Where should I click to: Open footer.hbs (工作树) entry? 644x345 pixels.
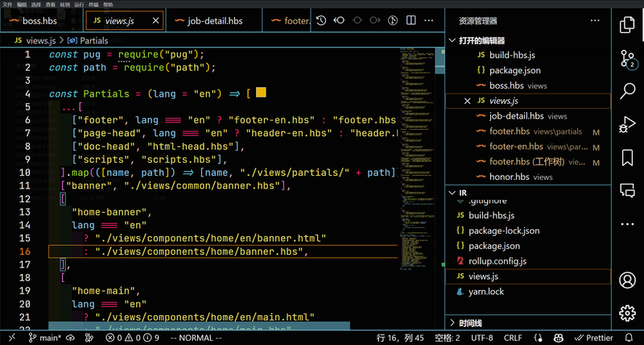pyautogui.click(x=528, y=162)
